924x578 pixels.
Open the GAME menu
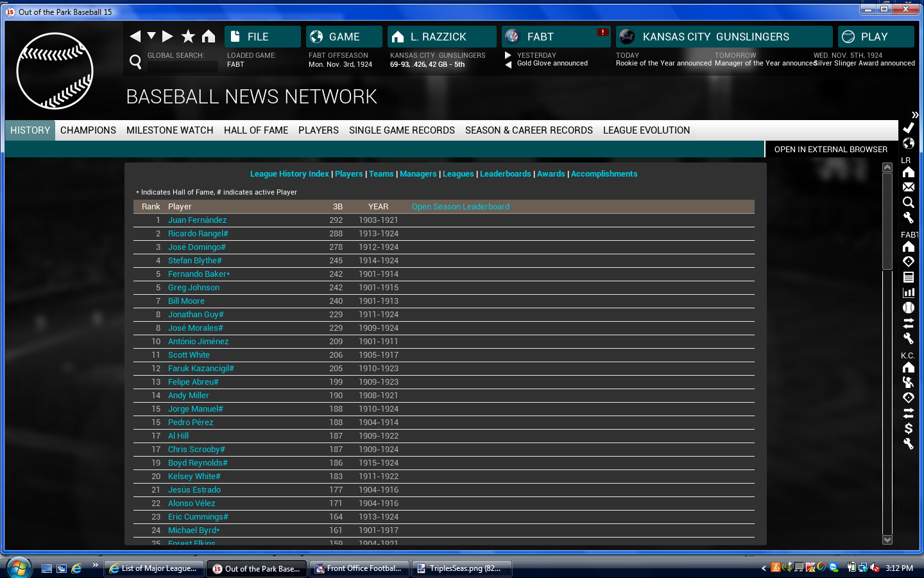tap(344, 37)
